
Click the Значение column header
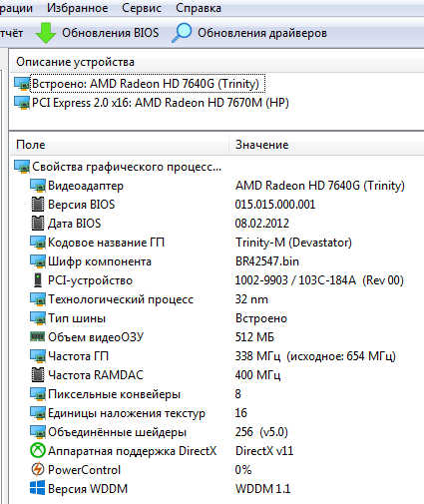pyautogui.click(x=262, y=145)
